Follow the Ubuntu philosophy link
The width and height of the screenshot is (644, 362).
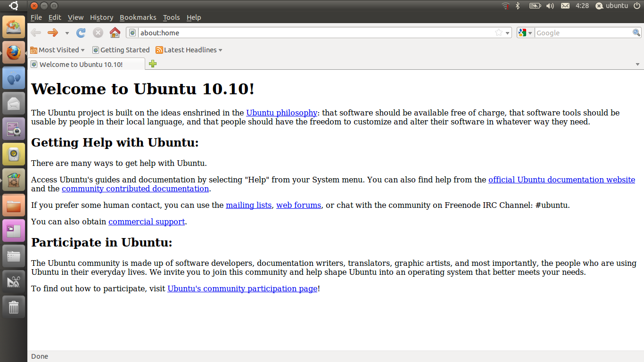point(281,113)
